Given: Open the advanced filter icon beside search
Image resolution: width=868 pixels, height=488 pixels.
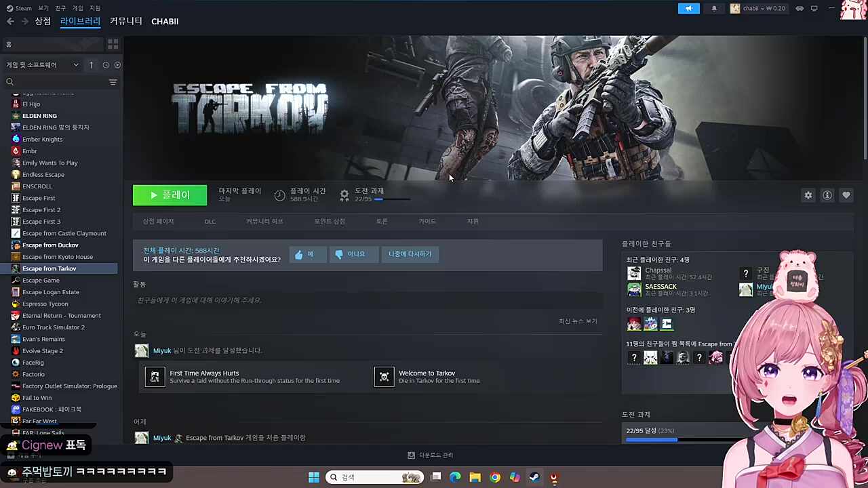Looking at the screenshot, I should coord(113,82).
